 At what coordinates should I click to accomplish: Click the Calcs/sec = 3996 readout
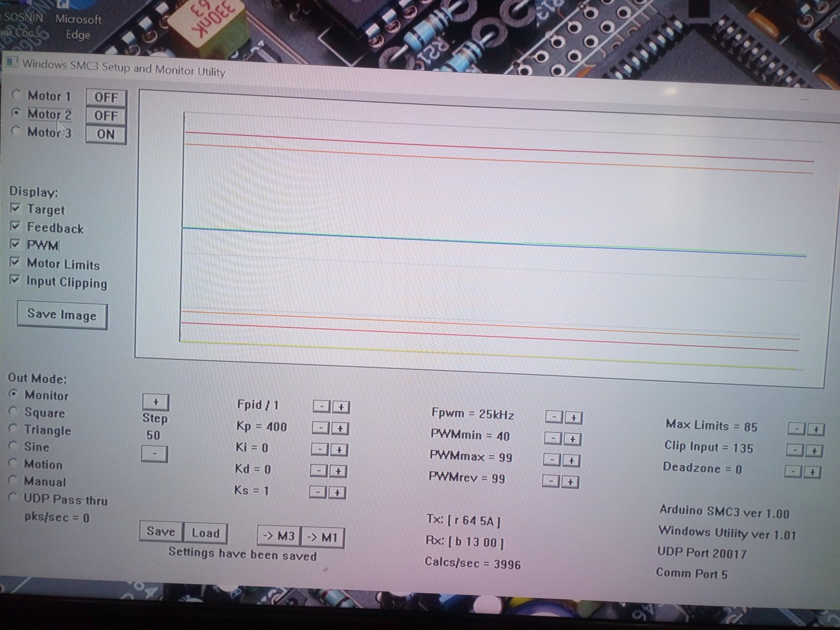pyautogui.click(x=472, y=563)
